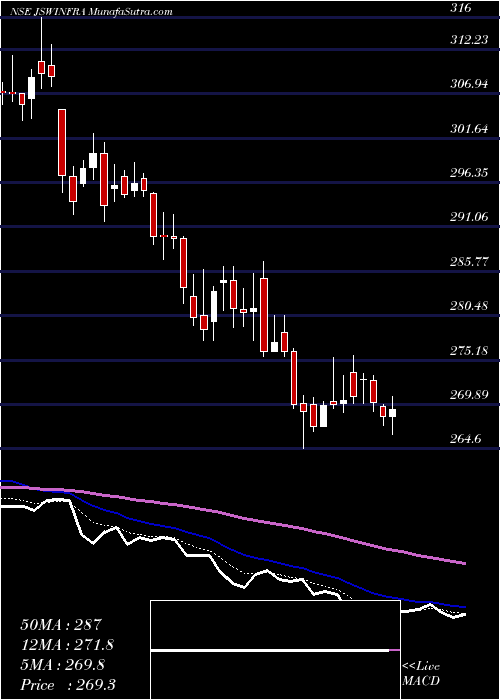Select the 296.35 price axis label
The width and height of the screenshot is (500, 700).
coord(469,173)
